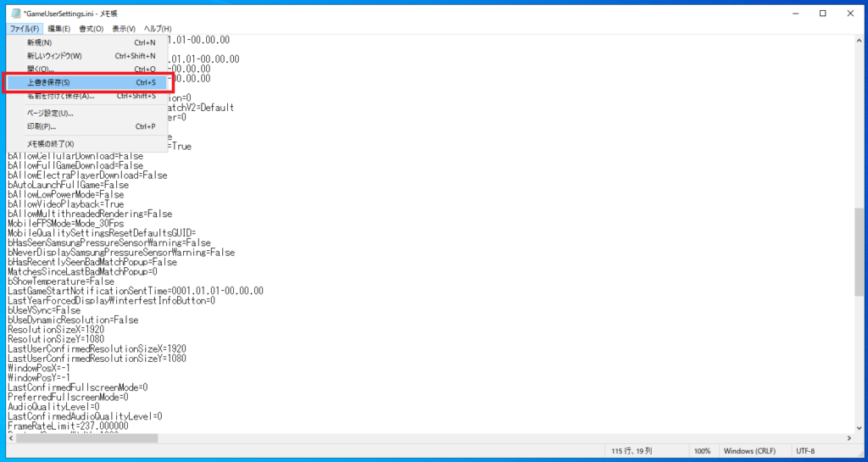Image resolution: width=868 pixels, height=462 pixels.
Task: Click the horizontal scrollbar right arrow
Action: (x=849, y=438)
